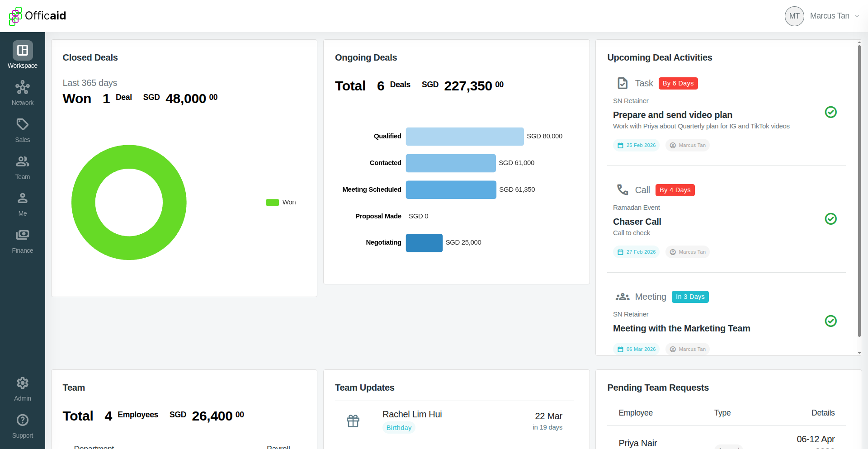The height and width of the screenshot is (449, 868).
Task: Open Priya Nair's pending request
Action: [x=637, y=443]
